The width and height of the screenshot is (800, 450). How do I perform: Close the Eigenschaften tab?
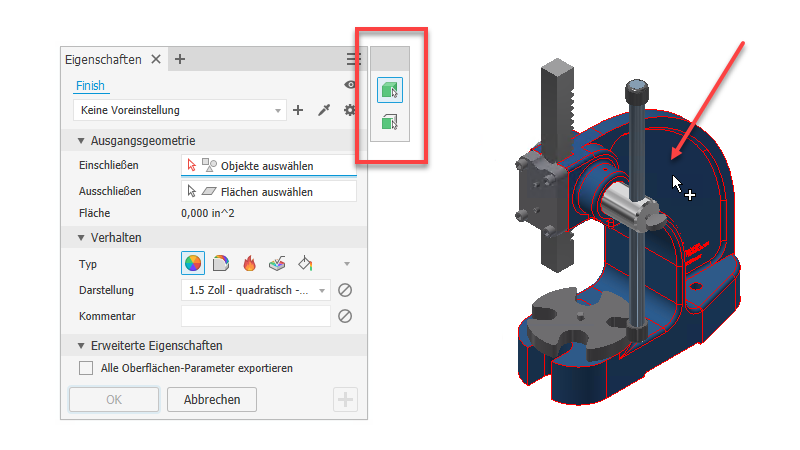156,59
